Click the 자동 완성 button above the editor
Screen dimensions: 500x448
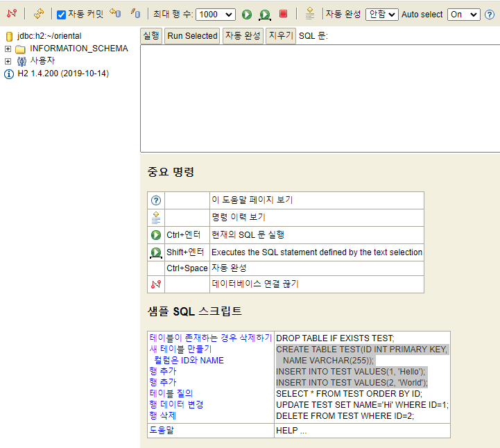[243, 35]
